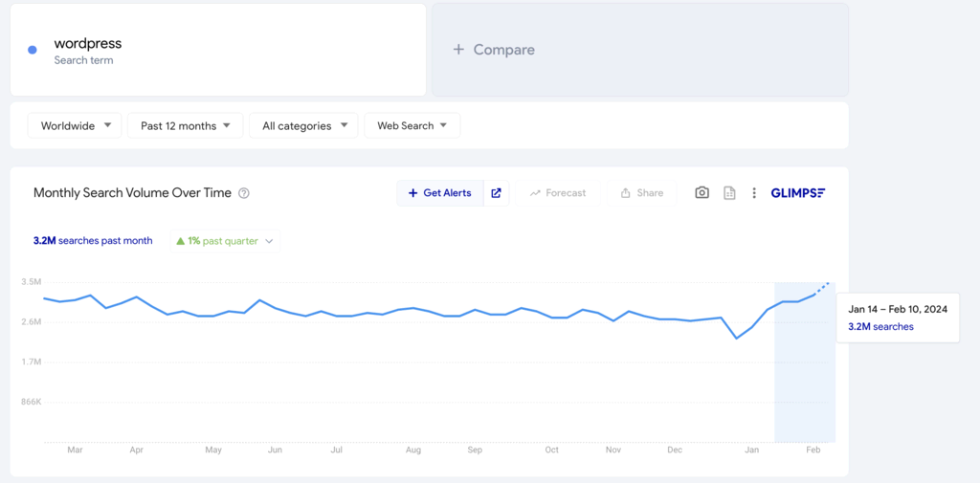Expand the All categories dropdown

click(x=303, y=125)
